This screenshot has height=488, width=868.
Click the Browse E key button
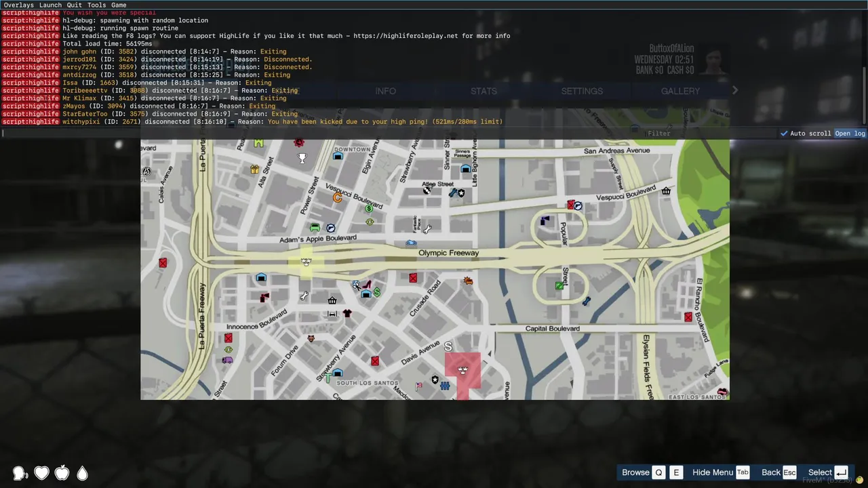[x=676, y=472]
